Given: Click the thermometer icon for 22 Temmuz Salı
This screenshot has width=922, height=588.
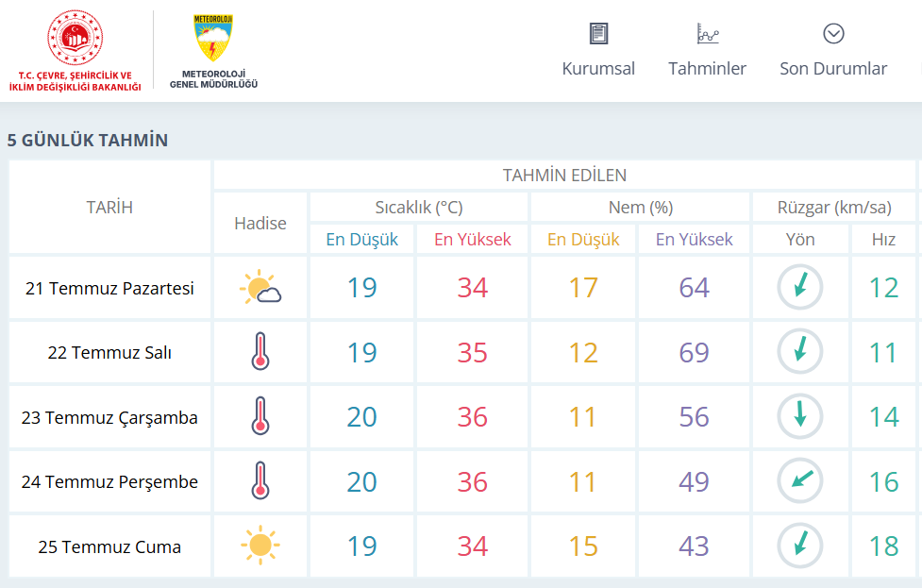Looking at the screenshot, I should 260,351.
